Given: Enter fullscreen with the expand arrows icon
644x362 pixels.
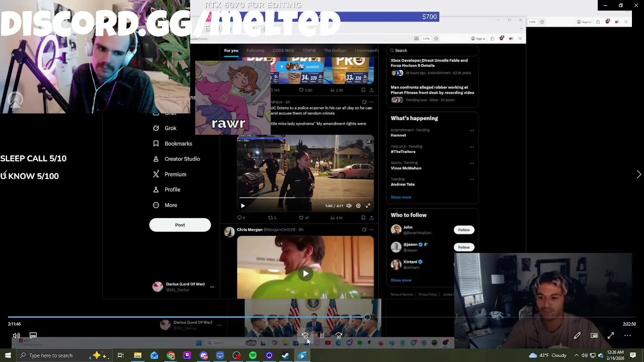Looking at the screenshot, I should [x=611, y=335].
